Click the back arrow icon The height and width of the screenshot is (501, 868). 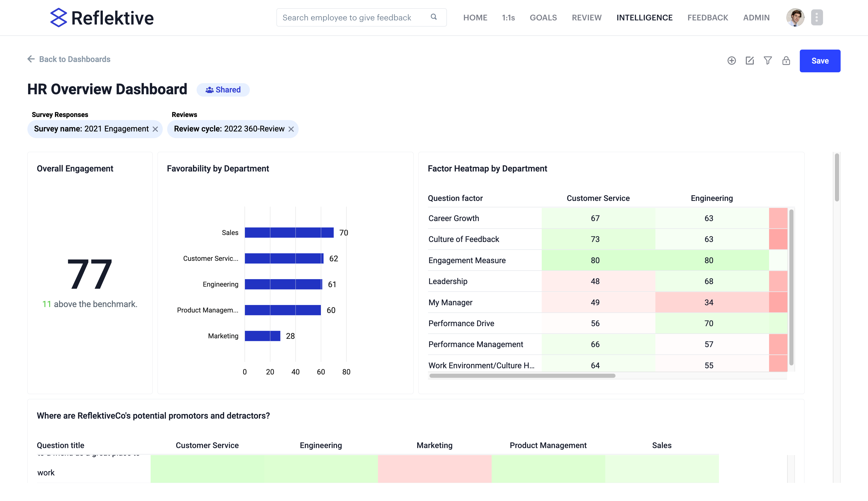point(31,59)
